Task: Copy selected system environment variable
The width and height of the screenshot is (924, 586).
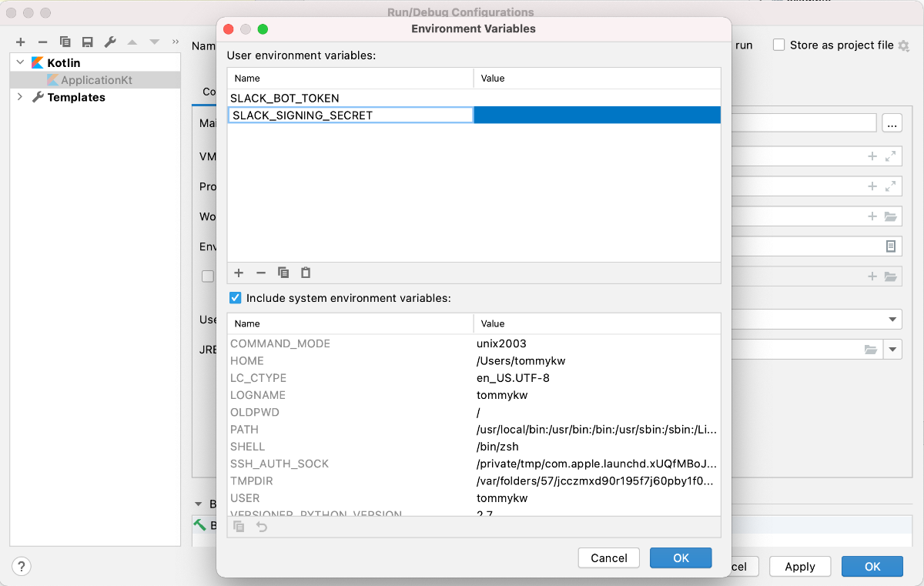Action: (239, 527)
